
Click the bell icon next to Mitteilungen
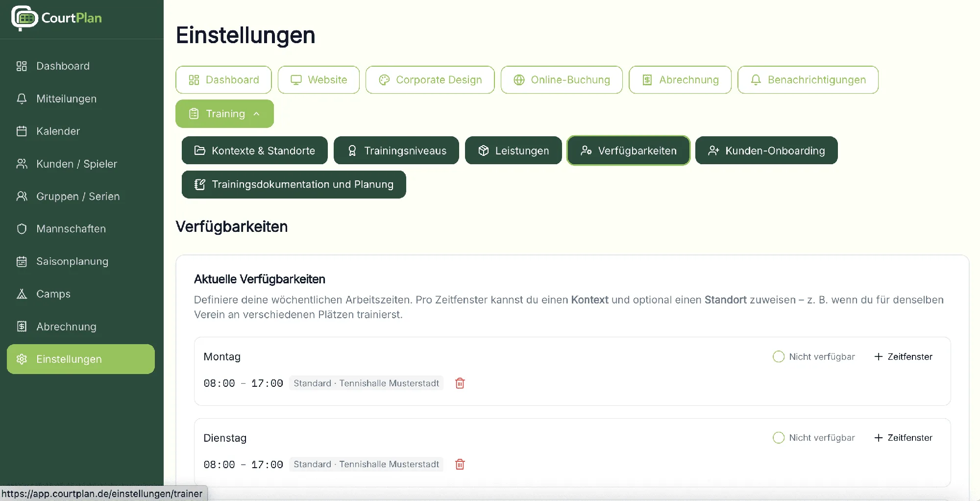[22, 99]
